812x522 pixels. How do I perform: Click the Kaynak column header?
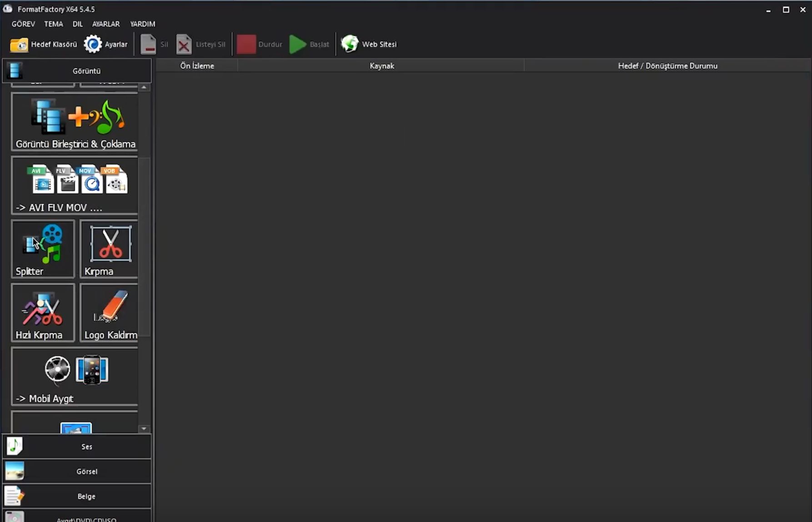coord(381,66)
